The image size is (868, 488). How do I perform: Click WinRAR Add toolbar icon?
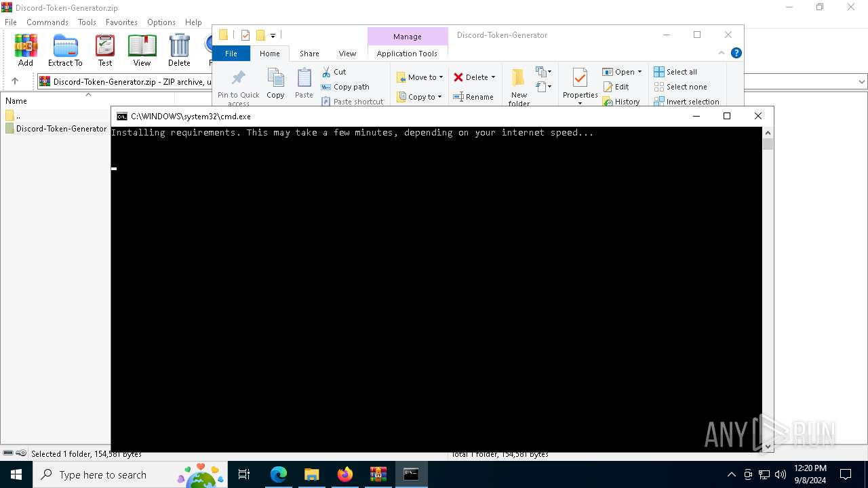pos(26,50)
